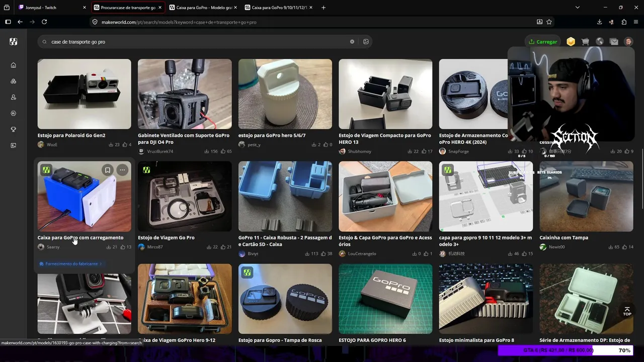Open the user profile avatar menu
Screen dimensions: 644x362
[x=628, y=42]
